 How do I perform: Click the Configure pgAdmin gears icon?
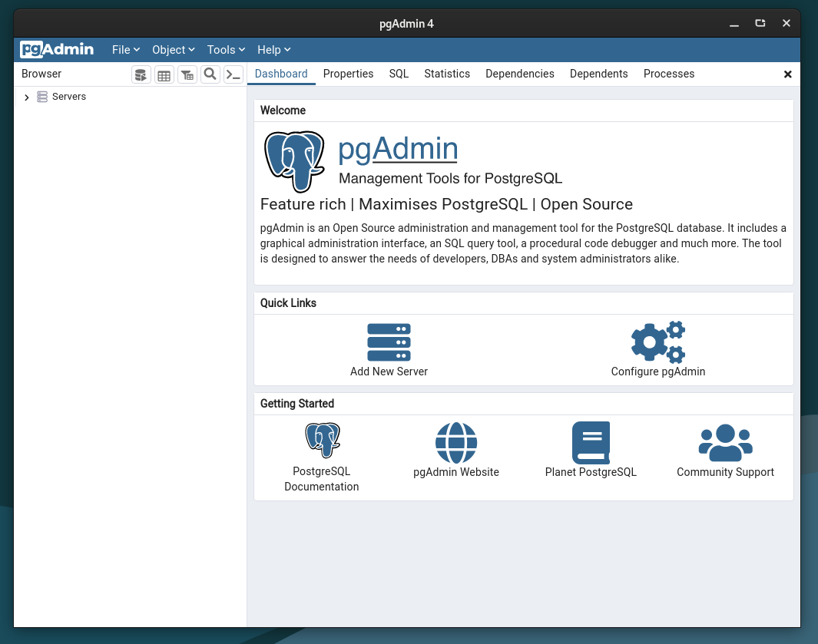pyautogui.click(x=657, y=342)
